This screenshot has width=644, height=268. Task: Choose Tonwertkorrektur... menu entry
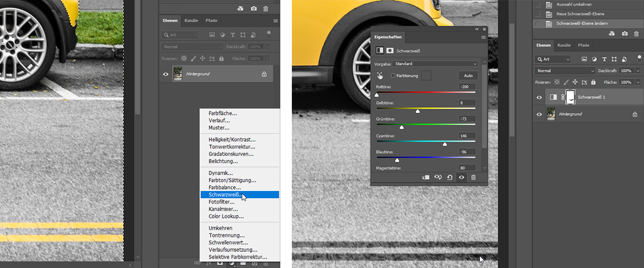[232, 147]
